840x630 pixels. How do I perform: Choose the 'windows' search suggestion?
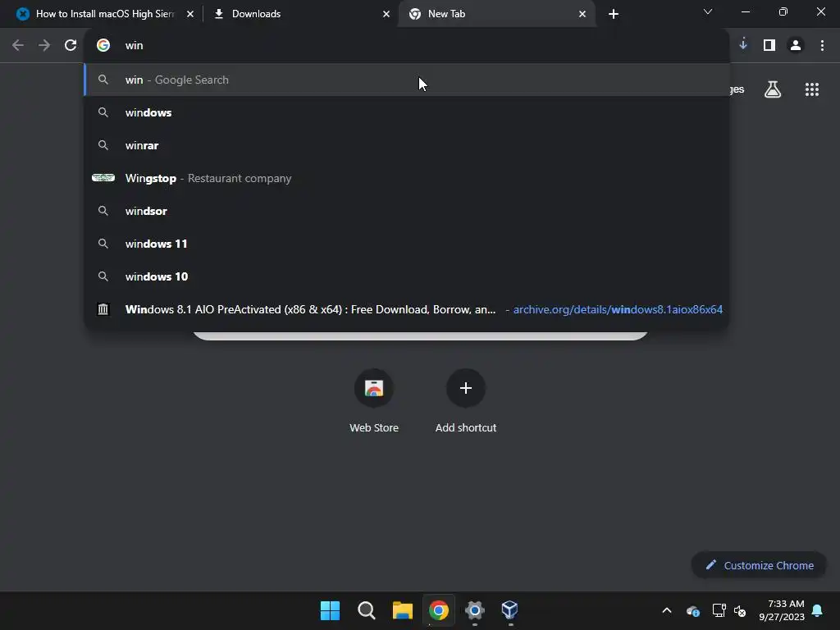tap(407, 112)
